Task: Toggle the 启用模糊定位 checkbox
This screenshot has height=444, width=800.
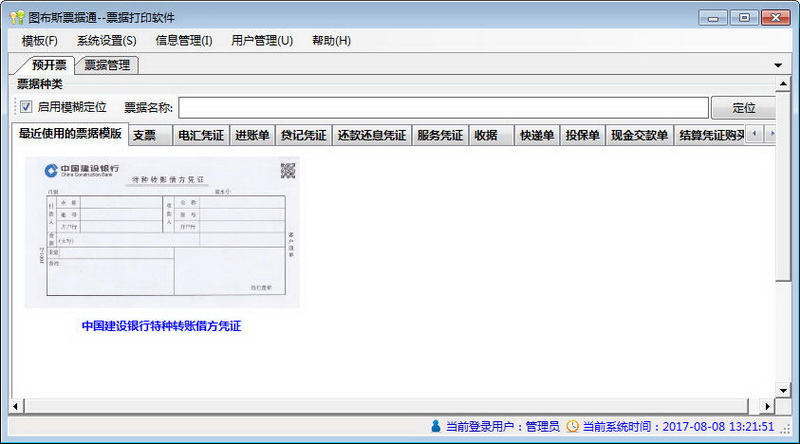Action: pos(26,107)
